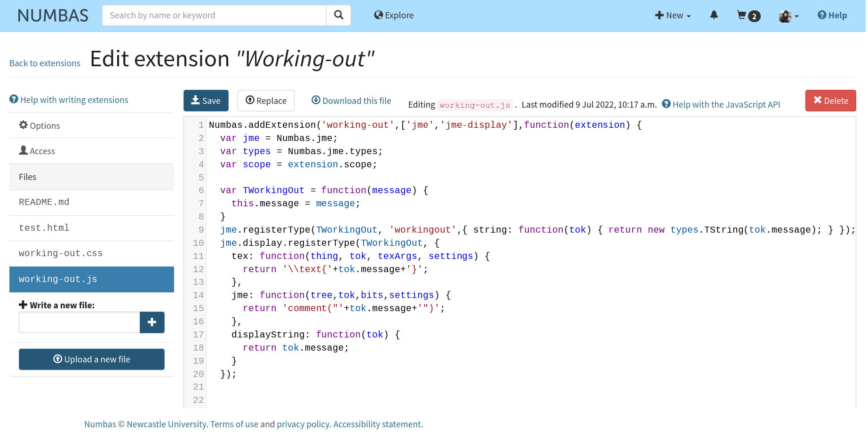Click the Replace button
The image size is (868, 439).
266,101
